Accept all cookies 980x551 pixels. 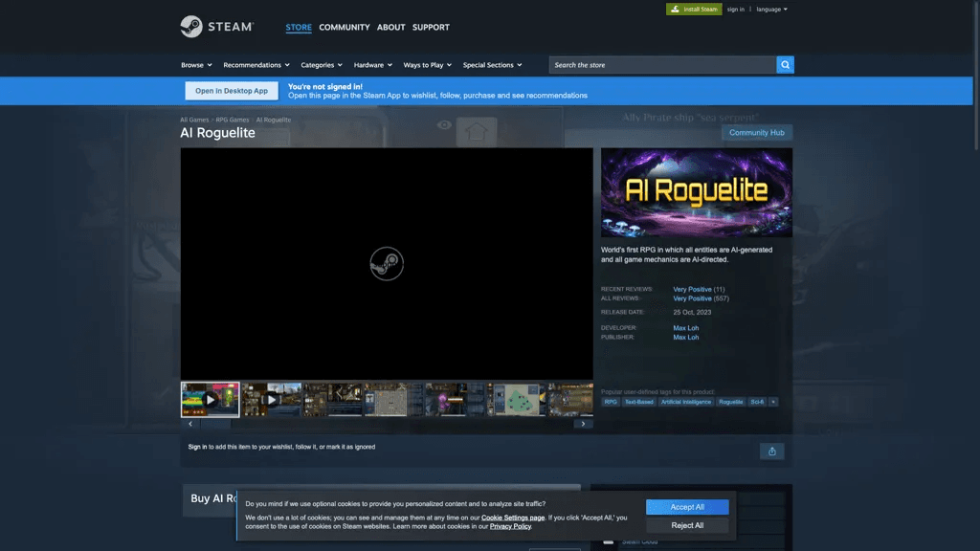[x=687, y=507]
